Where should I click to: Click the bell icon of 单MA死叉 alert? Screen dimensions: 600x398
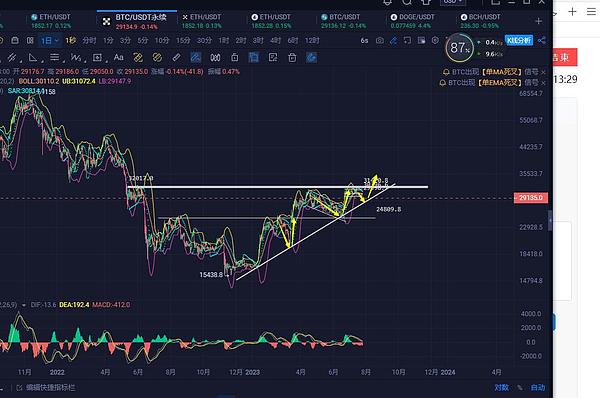tap(446, 72)
